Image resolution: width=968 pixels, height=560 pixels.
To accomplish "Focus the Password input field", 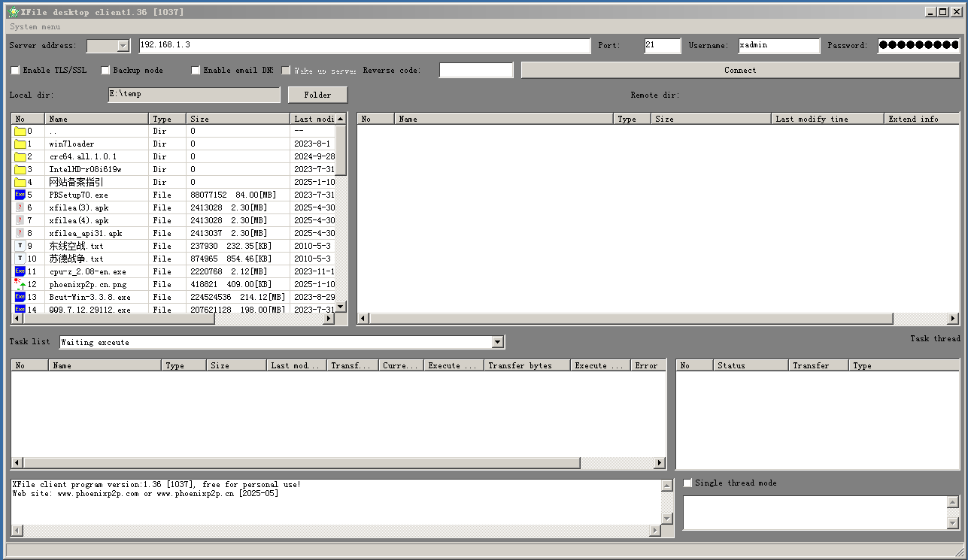I will [918, 46].
